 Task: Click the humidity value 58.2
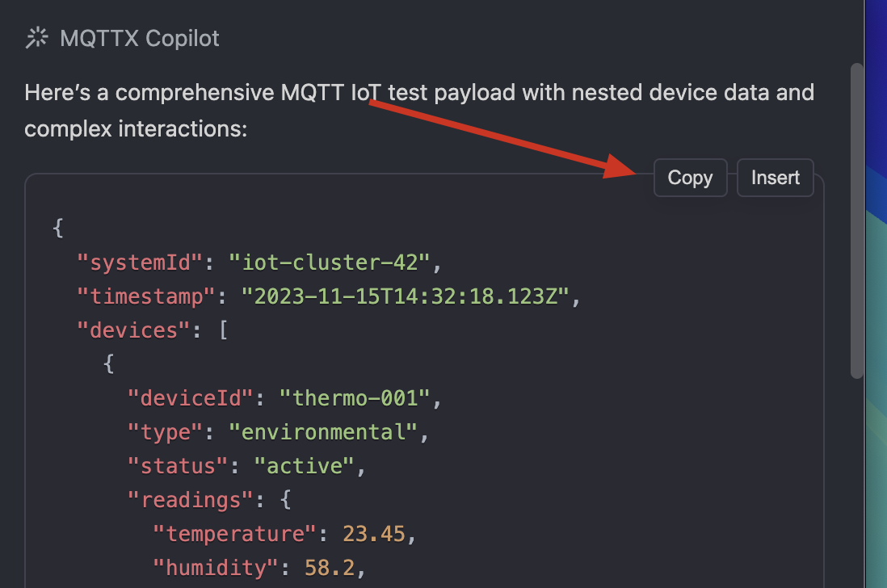coord(329,569)
